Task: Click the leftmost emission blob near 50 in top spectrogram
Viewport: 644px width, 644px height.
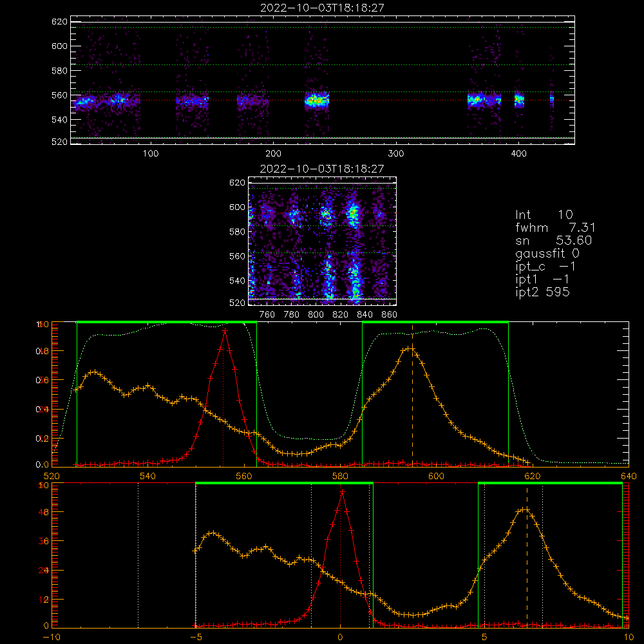Action: tap(84, 101)
